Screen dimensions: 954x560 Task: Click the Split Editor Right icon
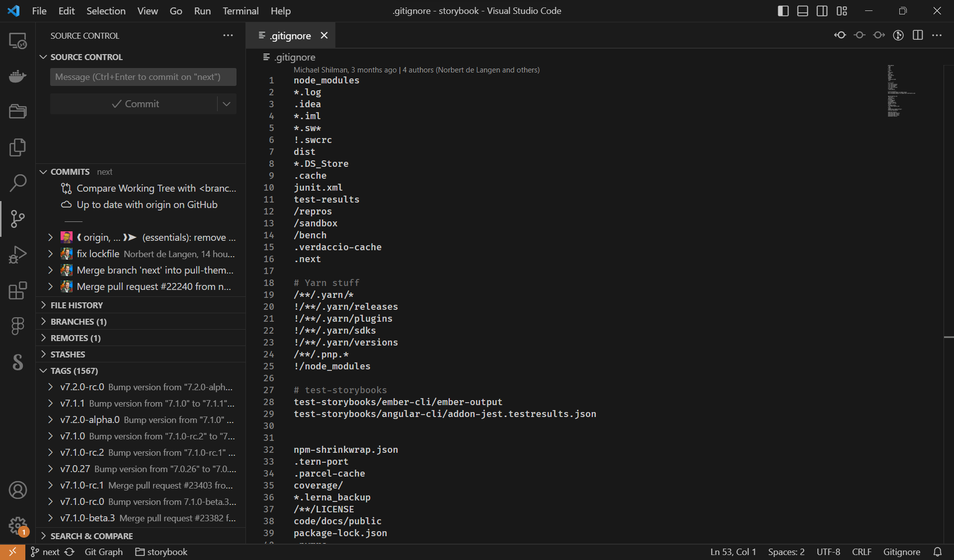coord(918,35)
